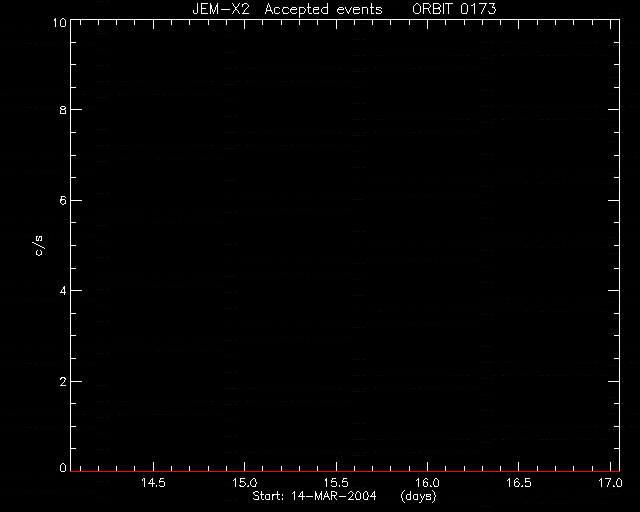
Task: Select the x-axis label 16.0
Action: (x=427, y=483)
